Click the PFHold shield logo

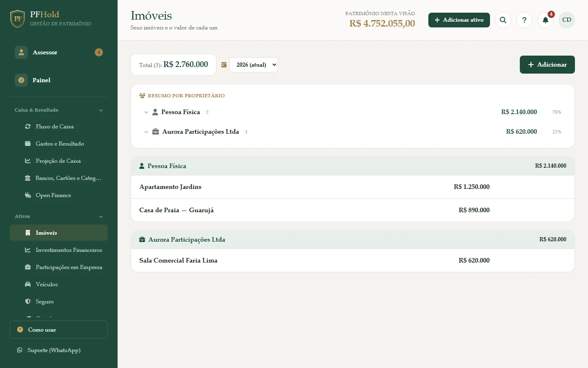point(18,19)
